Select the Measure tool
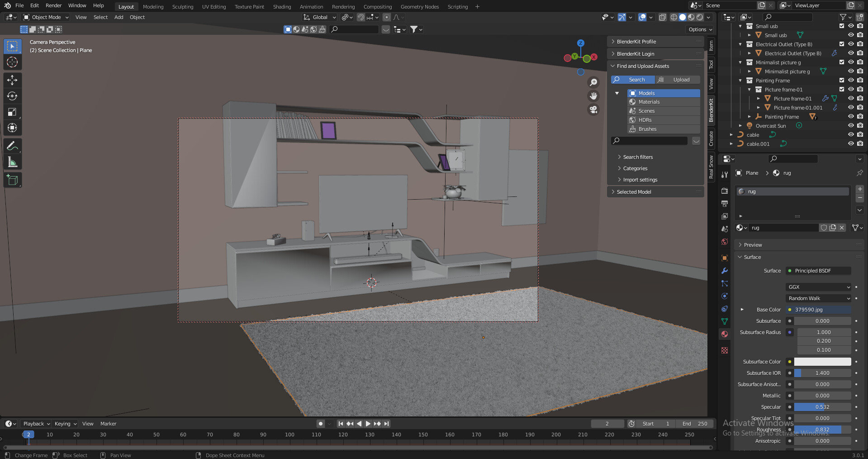Screen dimensions: 868x459 pos(12,162)
